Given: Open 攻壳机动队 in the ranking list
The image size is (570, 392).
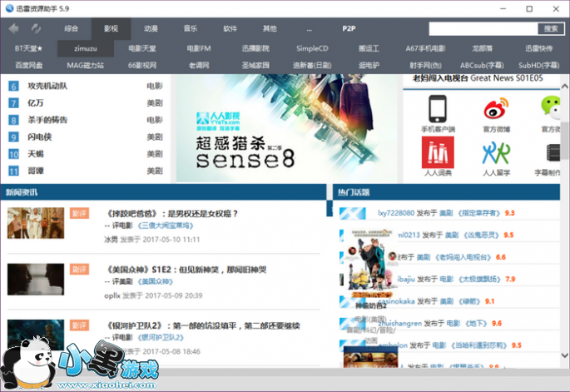Looking at the screenshot, I should pyautogui.click(x=47, y=86).
